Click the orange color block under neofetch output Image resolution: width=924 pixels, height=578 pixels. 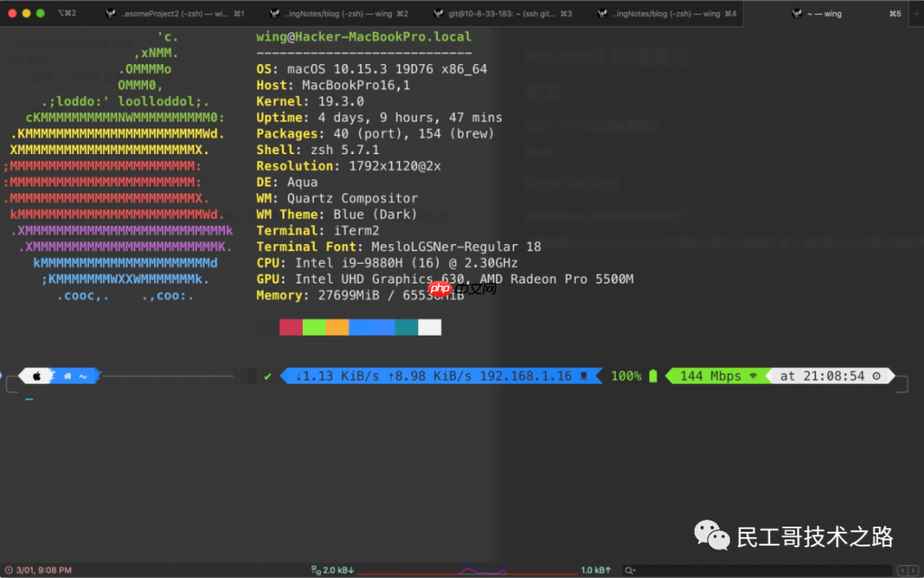(337, 327)
